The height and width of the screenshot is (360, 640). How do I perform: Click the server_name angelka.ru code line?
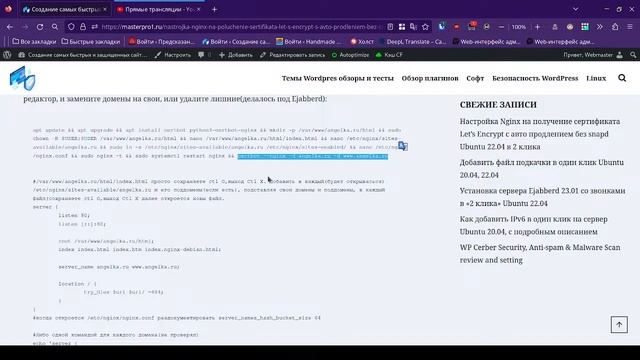tap(118, 267)
